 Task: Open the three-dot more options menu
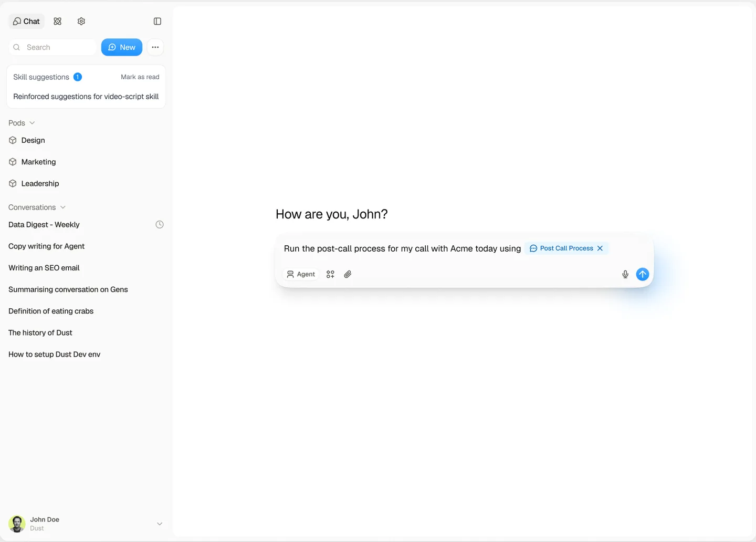pos(155,47)
